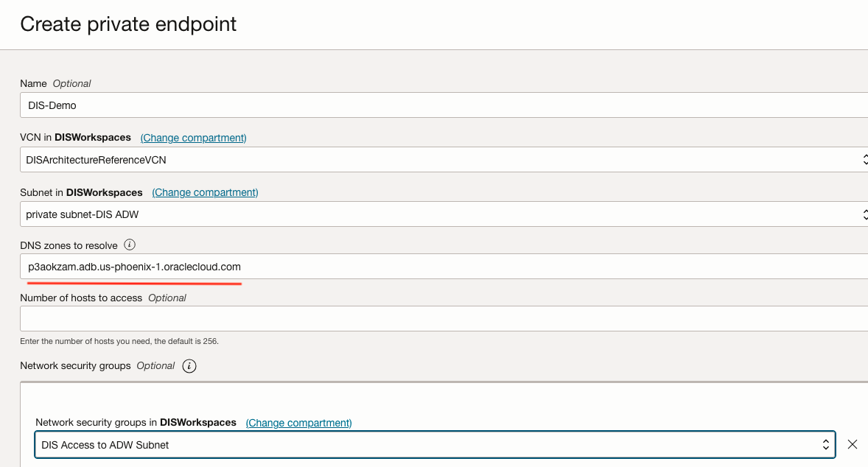Follow Change compartment beside VCN
Viewport: 868px width, 467px height.
tap(193, 137)
